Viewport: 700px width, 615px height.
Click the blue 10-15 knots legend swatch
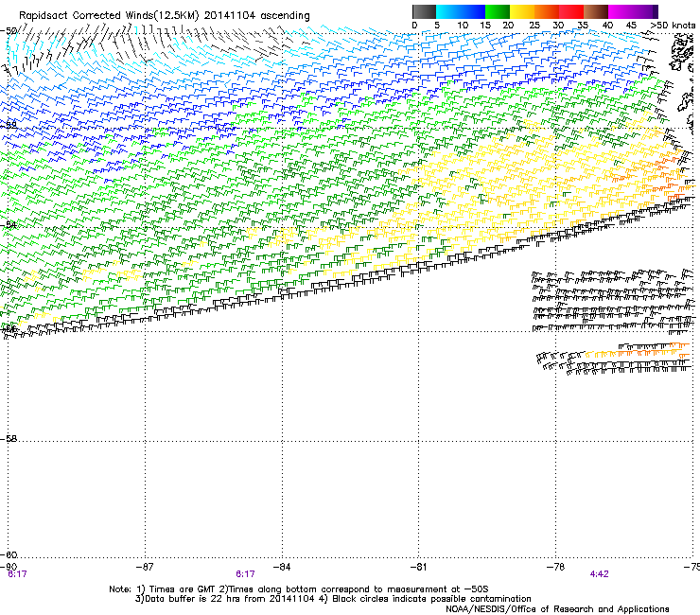(473, 11)
